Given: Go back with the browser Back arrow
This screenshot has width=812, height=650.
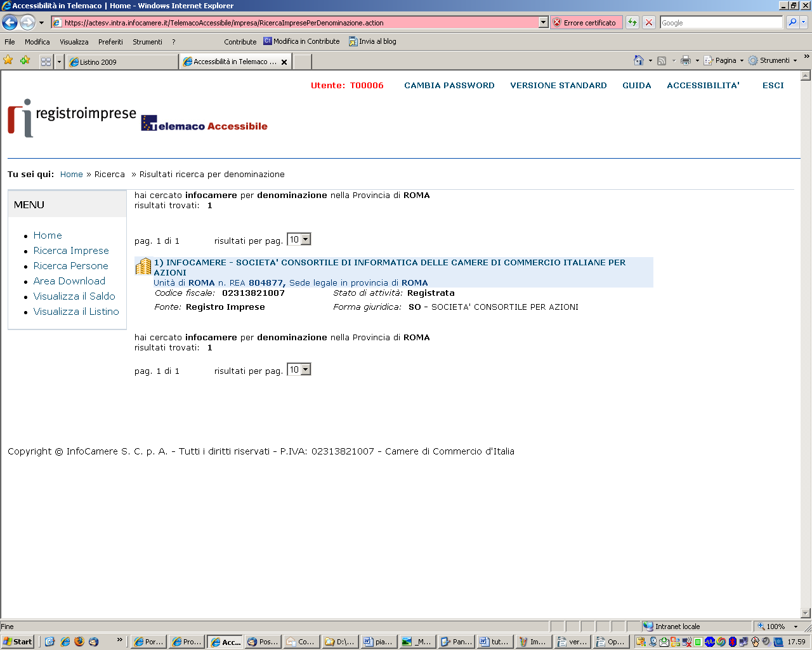Looking at the screenshot, I should point(10,22).
